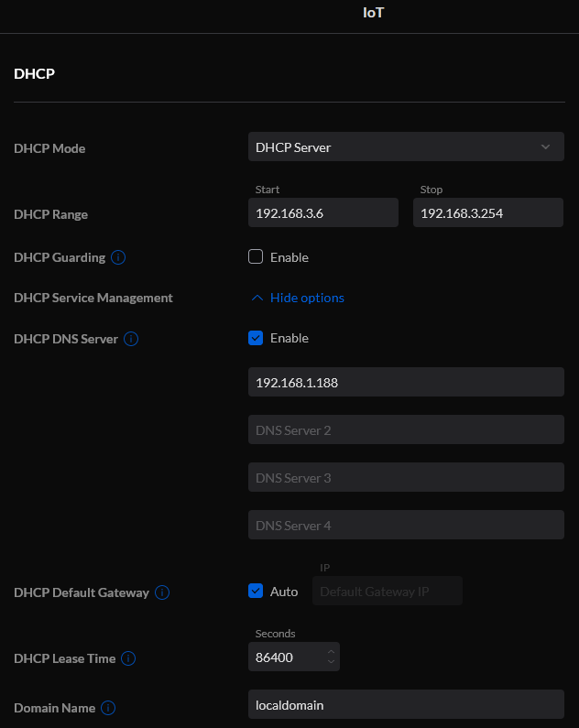The height and width of the screenshot is (728, 579).
Task: Increase lease time with up stepper arrow
Action: 331,652
